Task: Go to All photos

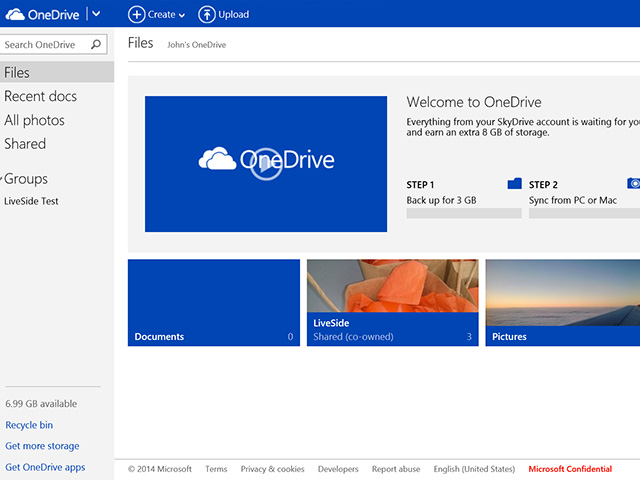Action: (34, 120)
